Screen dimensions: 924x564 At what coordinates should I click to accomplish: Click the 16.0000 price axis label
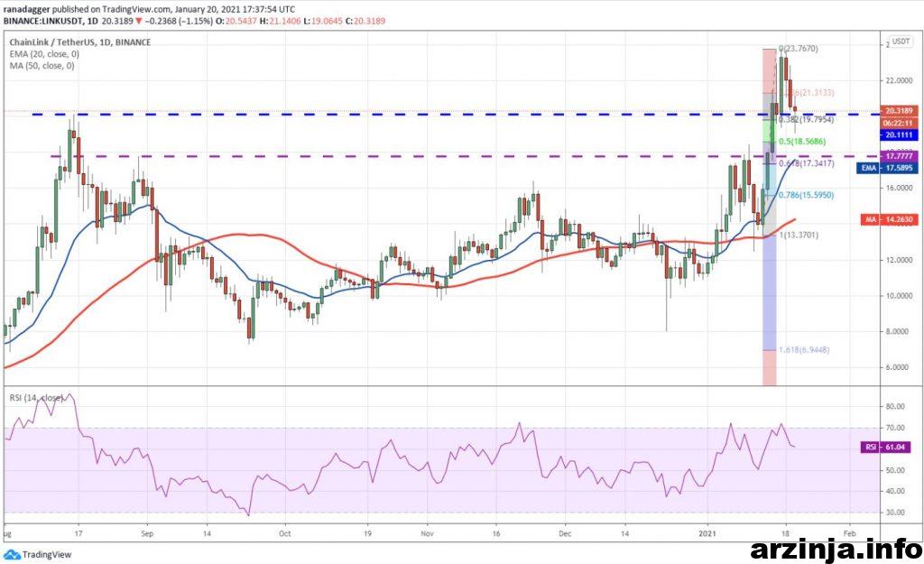pyautogui.click(x=897, y=188)
